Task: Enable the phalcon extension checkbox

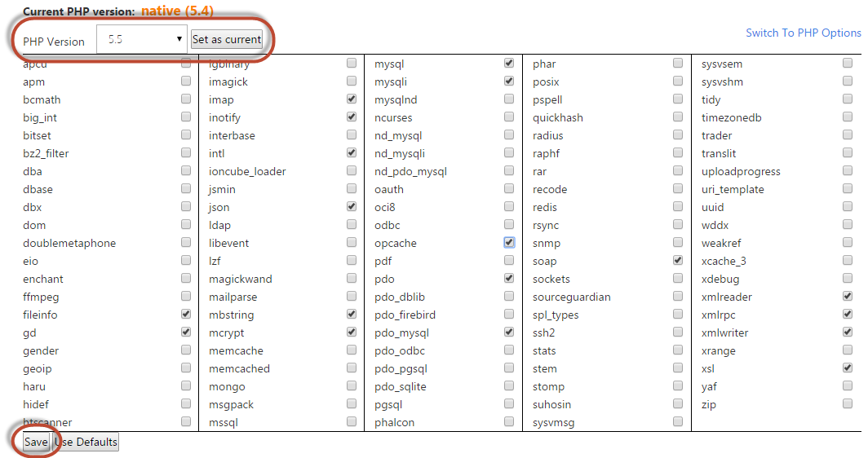Action: [509, 421]
